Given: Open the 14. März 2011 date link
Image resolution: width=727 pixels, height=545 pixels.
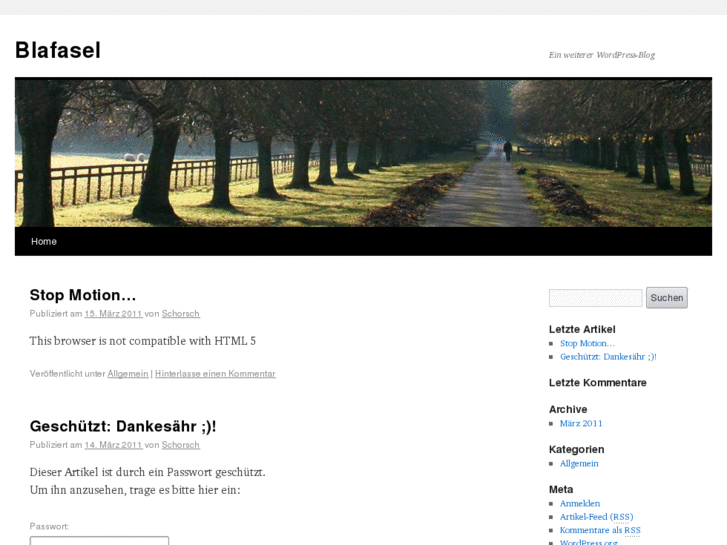Looking at the screenshot, I should (x=113, y=445).
